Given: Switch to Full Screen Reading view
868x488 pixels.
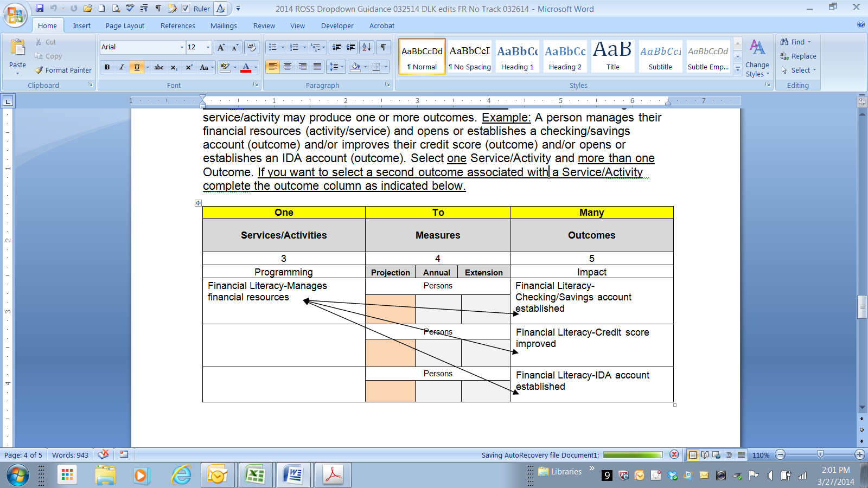Looking at the screenshot, I should [705, 455].
